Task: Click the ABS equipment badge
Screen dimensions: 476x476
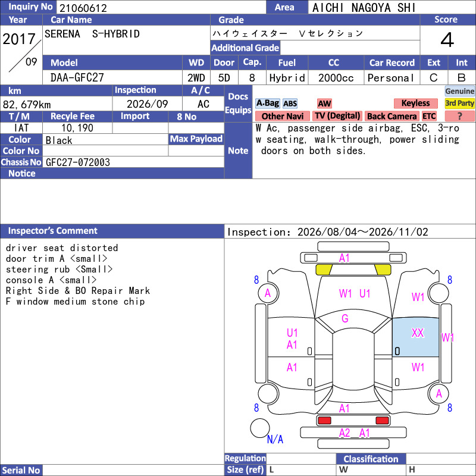Action: [x=290, y=104]
